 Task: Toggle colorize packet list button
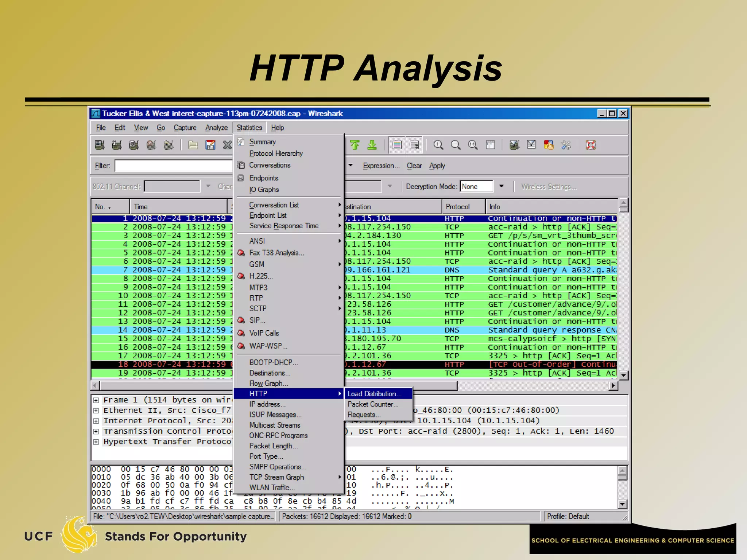pos(397,145)
